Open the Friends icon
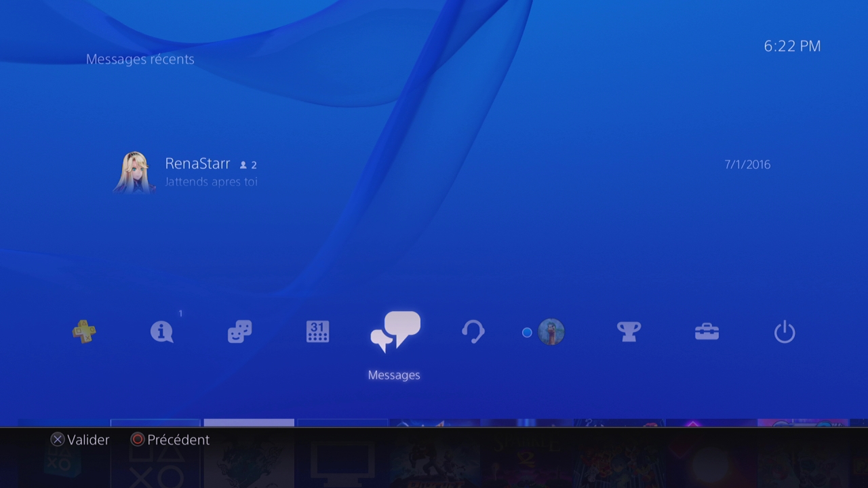868x488 pixels. pos(239,332)
